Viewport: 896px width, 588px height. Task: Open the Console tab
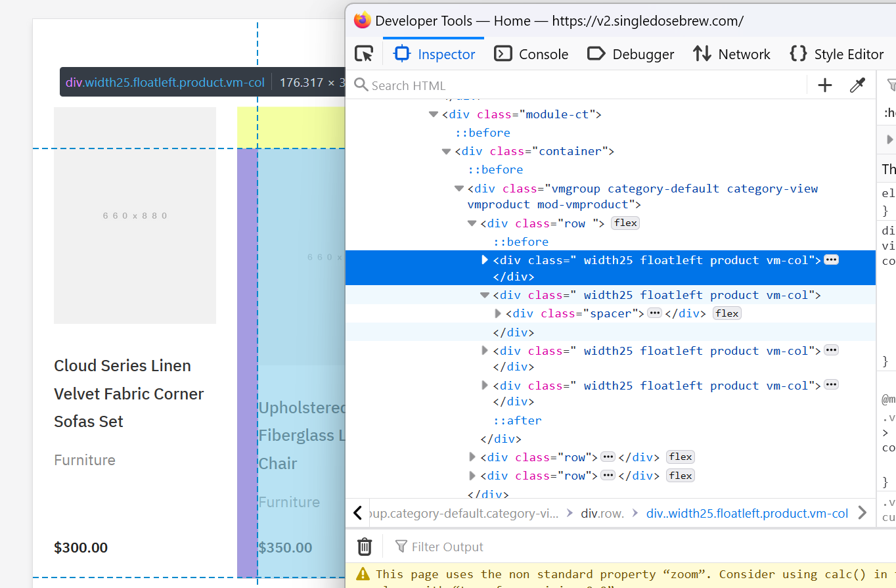tap(531, 54)
